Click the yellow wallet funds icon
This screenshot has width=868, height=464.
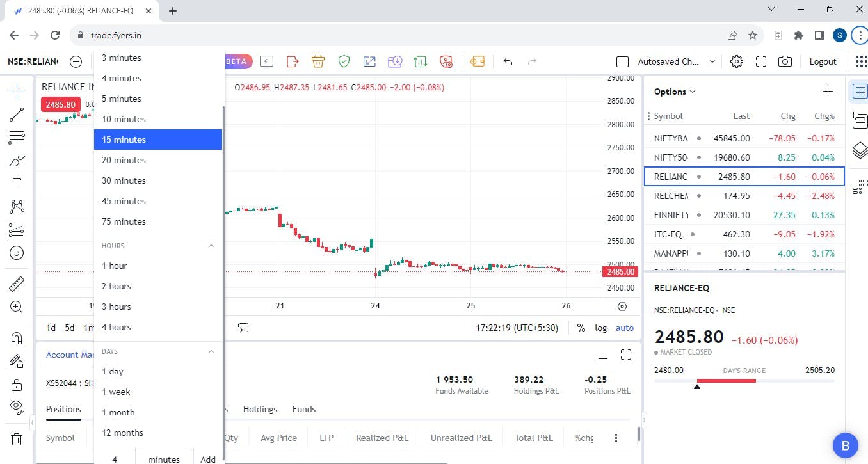click(477, 61)
